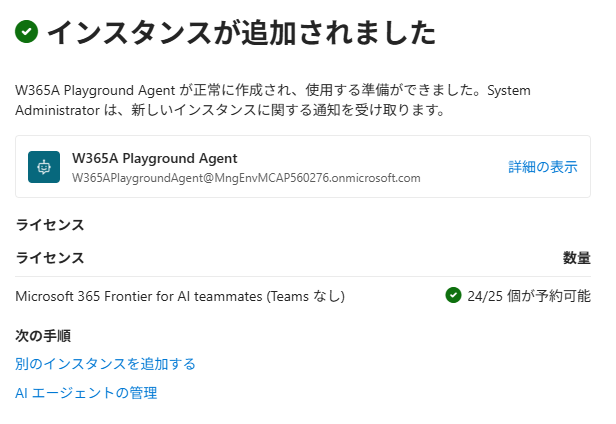616x424 pixels.
Task: Open 詳細の表示 link
Action: click(543, 167)
